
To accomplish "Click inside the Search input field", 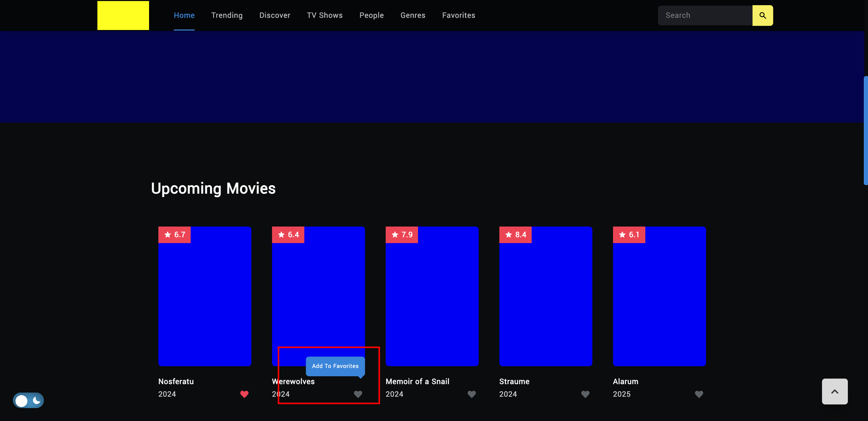I will 705,16.
